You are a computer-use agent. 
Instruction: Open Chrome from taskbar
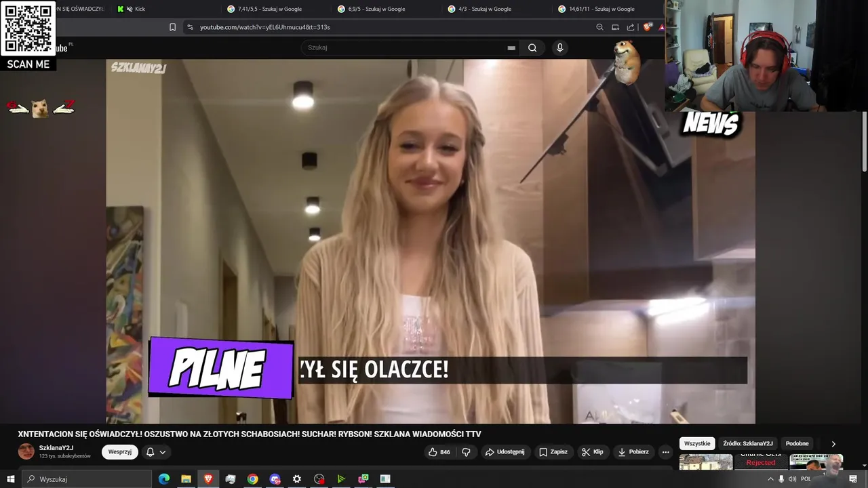pos(252,479)
